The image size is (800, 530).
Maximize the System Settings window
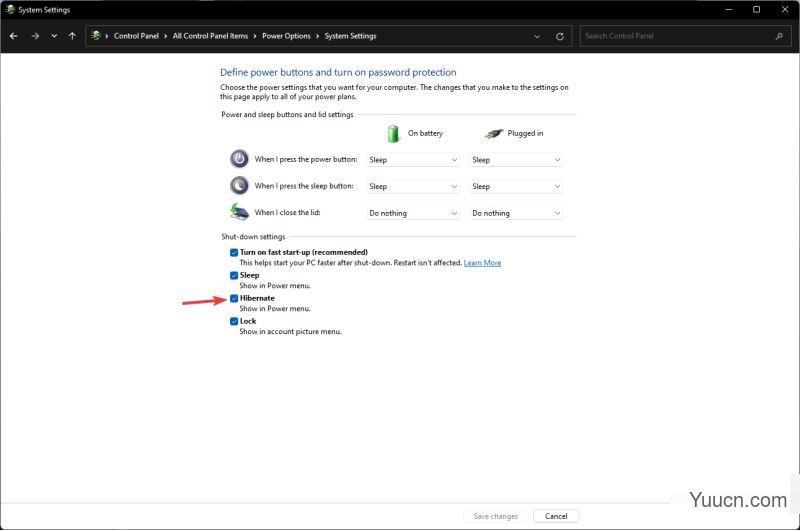coord(757,10)
